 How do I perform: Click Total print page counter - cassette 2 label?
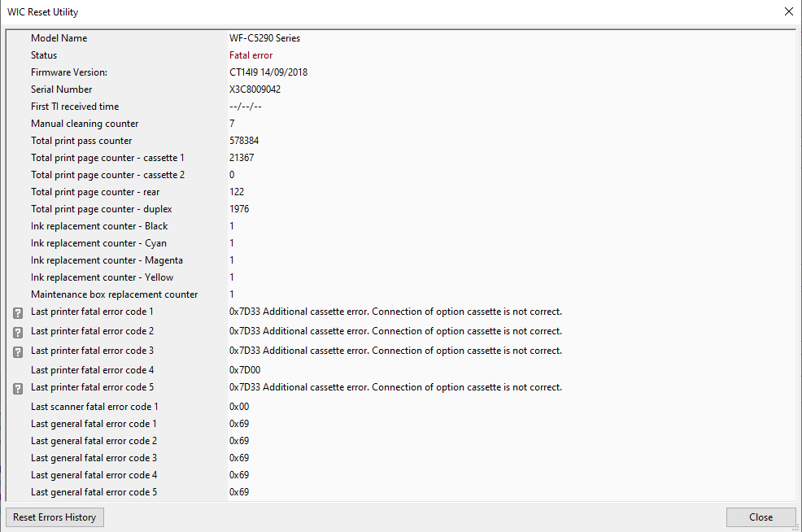click(x=108, y=175)
